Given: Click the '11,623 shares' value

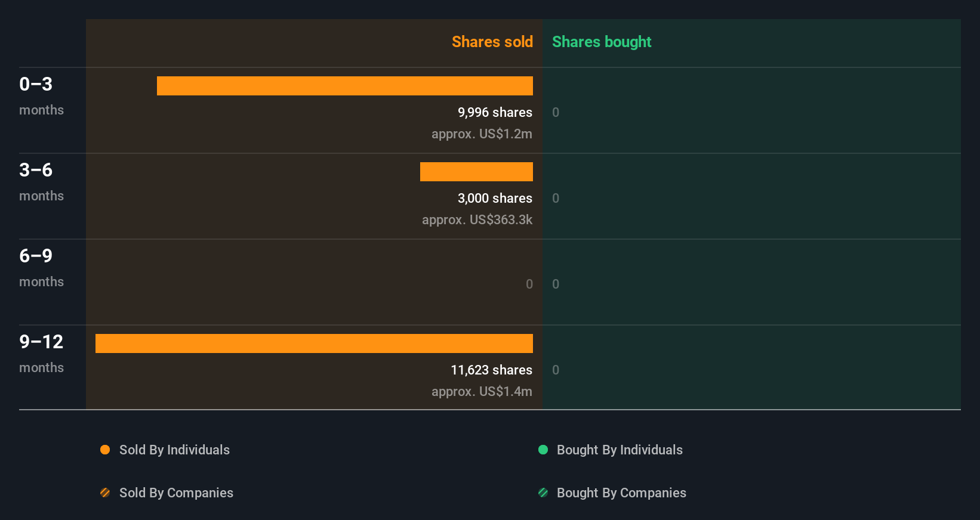Looking at the screenshot, I should click(491, 370).
